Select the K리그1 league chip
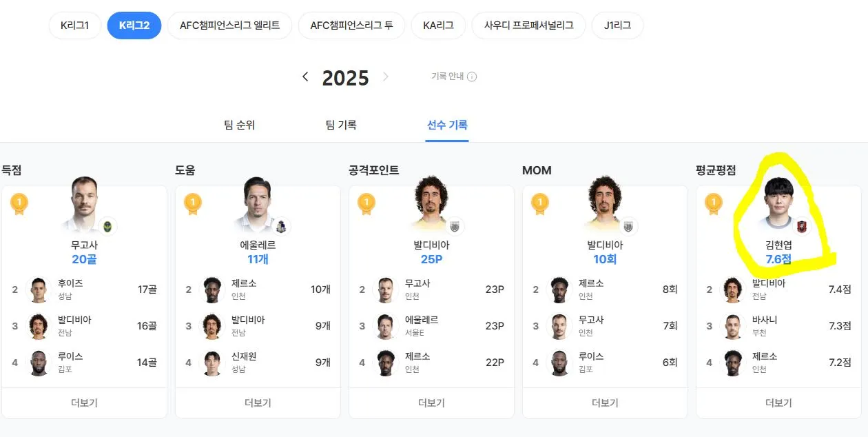Viewport: 868px width, 437px height. click(74, 26)
